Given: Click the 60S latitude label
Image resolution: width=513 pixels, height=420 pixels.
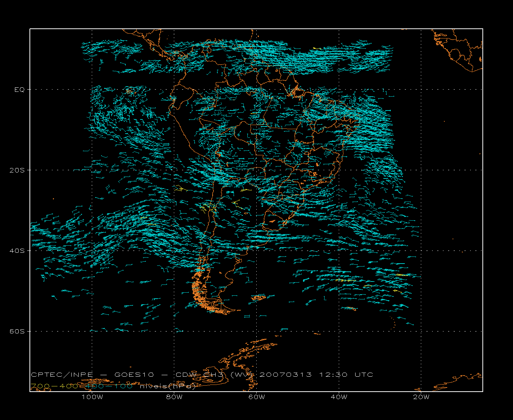Looking at the screenshot, I should point(17,332).
